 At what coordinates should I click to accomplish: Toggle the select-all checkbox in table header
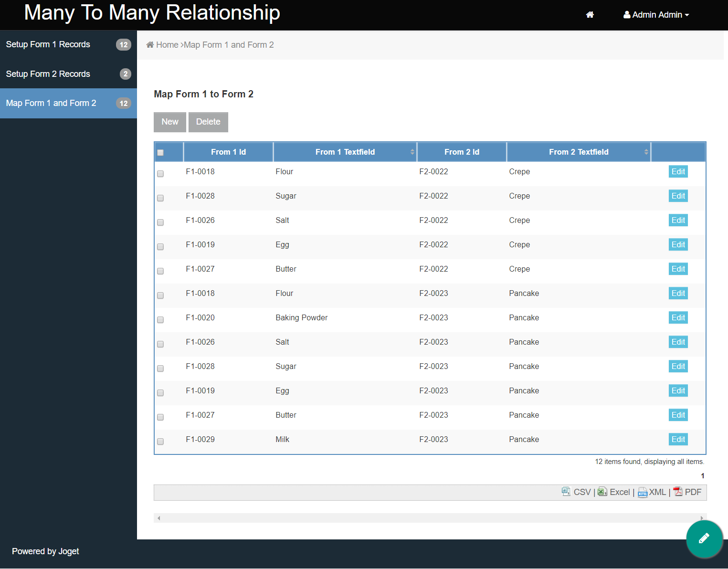[x=160, y=153]
